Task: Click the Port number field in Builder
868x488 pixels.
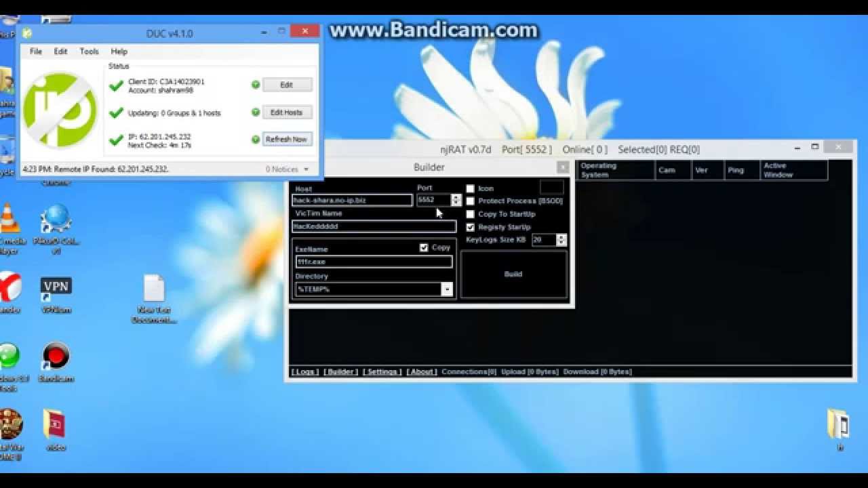Action: point(433,200)
